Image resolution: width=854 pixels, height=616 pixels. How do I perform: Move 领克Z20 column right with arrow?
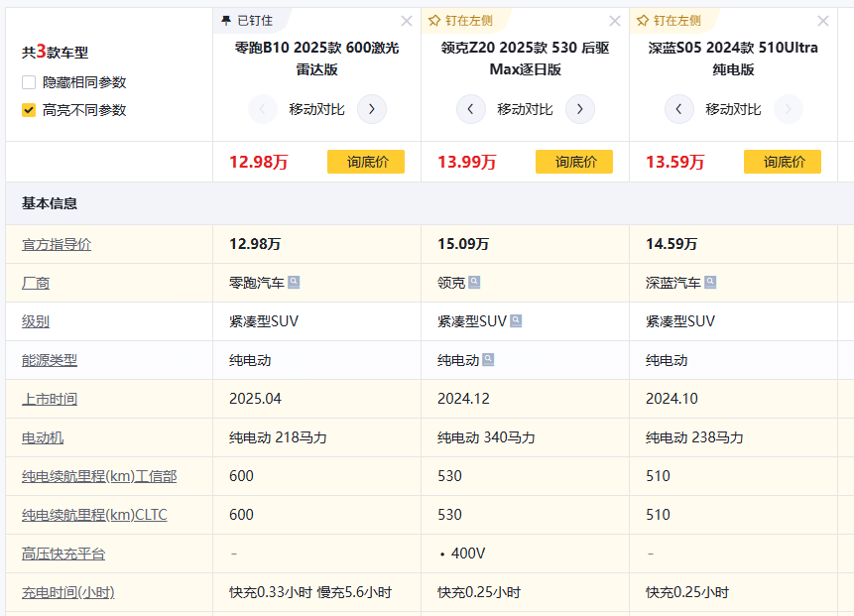click(580, 109)
